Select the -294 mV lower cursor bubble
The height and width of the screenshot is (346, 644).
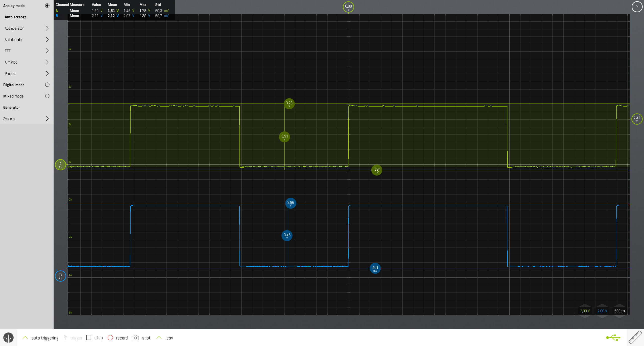click(x=377, y=170)
